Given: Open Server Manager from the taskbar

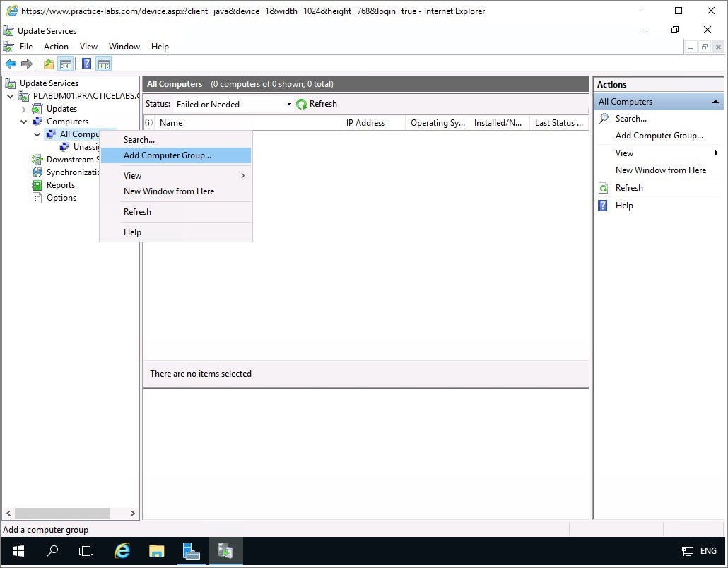Looking at the screenshot, I should [x=190, y=551].
